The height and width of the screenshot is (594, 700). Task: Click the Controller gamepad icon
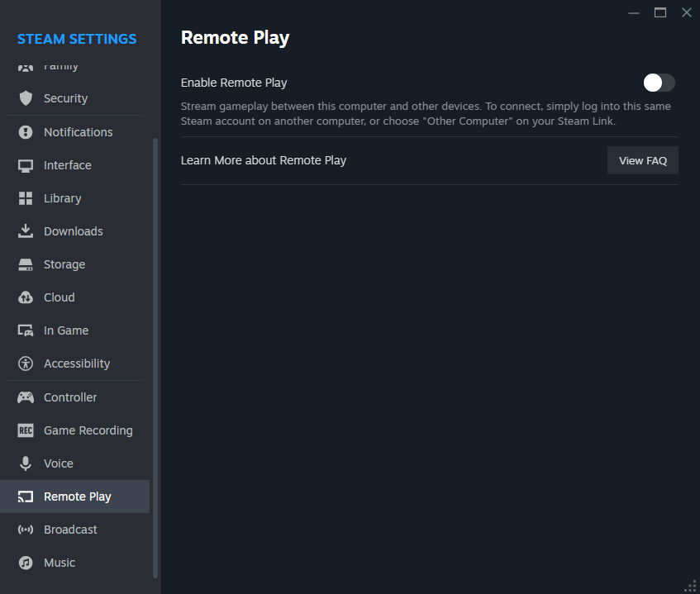(x=26, y=397)
